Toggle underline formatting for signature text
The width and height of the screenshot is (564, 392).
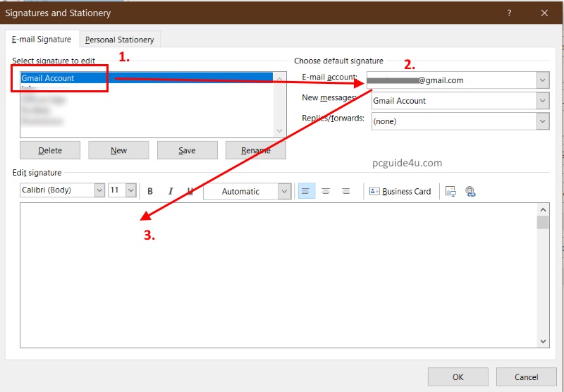[190, 191]
